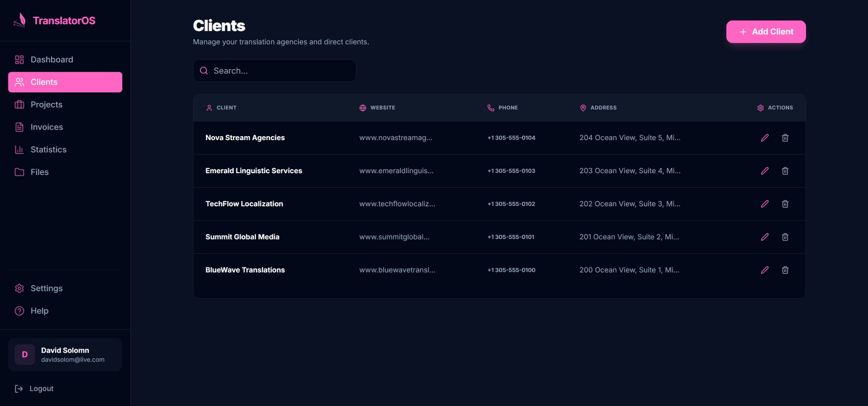Open Files using the folder icon
The height and width of the screenshot is (406, 868).
19,172
